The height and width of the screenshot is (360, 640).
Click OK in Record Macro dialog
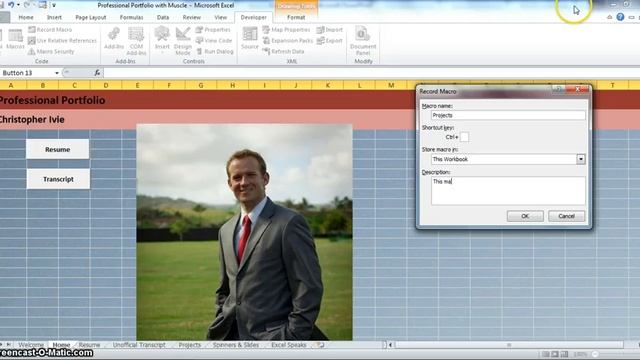[x=525, y=216]
